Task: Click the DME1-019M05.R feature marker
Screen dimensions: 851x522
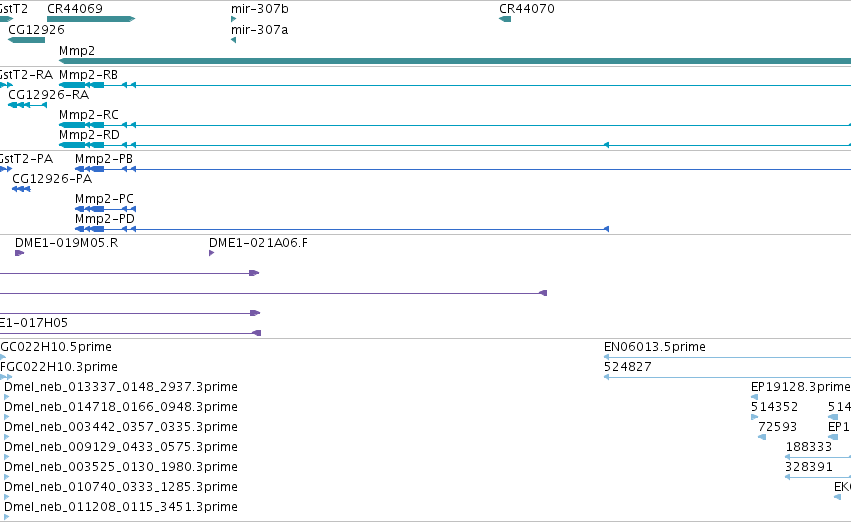Action: pos(20,253)
